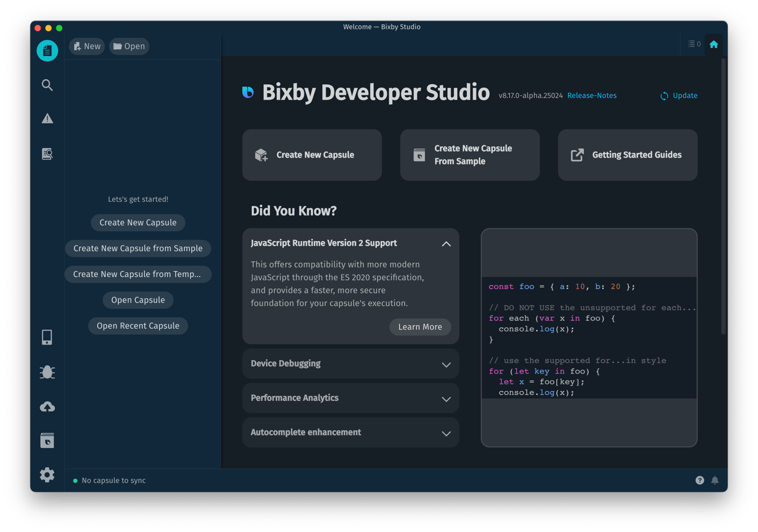Click the Lets's get started! text
This screenshot has height=532, width=758.
pyautogui.click(x=138, y=199)
